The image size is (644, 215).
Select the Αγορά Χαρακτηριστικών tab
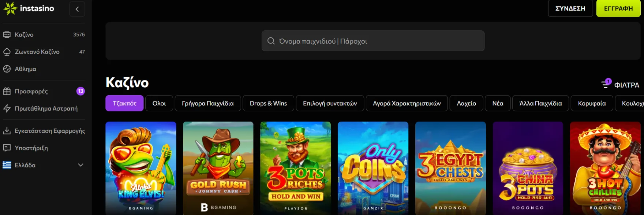[x=407, y=103]
